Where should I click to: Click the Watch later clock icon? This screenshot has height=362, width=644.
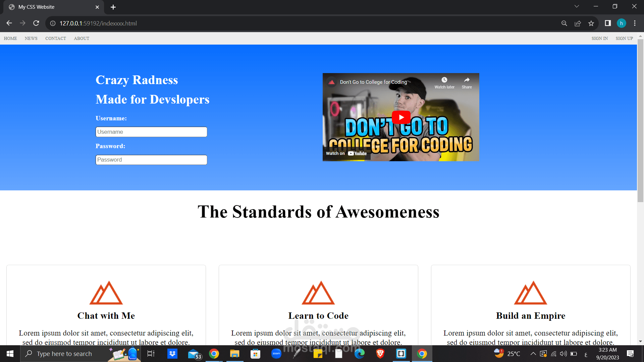click(x=444, y=80)
